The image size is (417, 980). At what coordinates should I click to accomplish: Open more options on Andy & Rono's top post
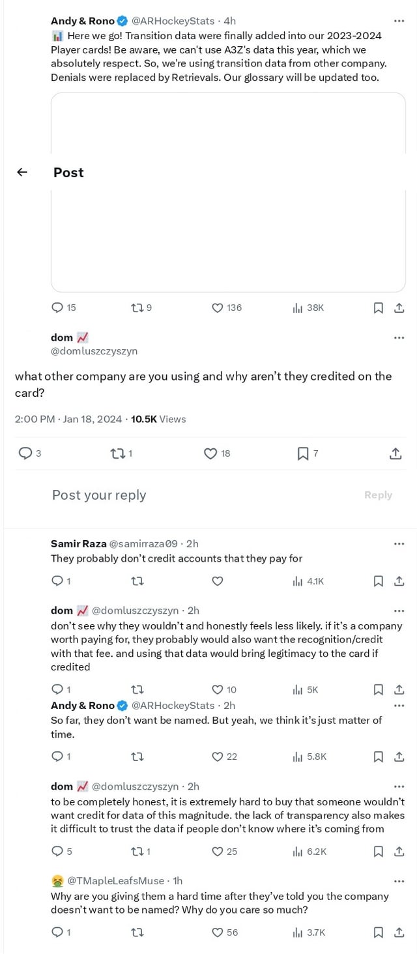point(399,21)
